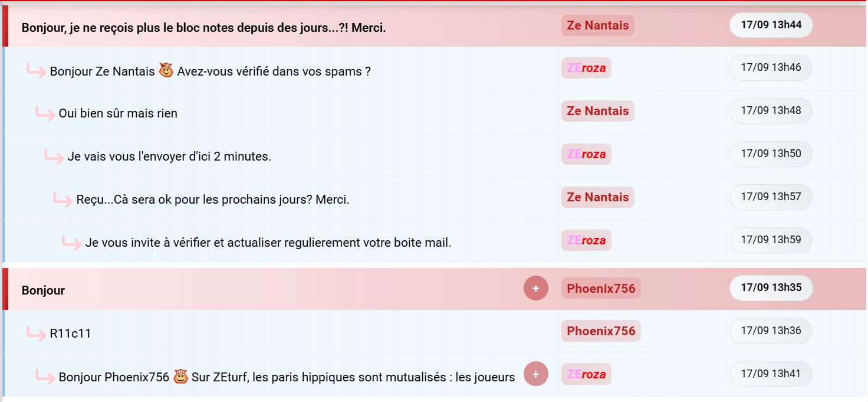Click the ZEroza badge on the 13h41 reply

coord(586,374)
